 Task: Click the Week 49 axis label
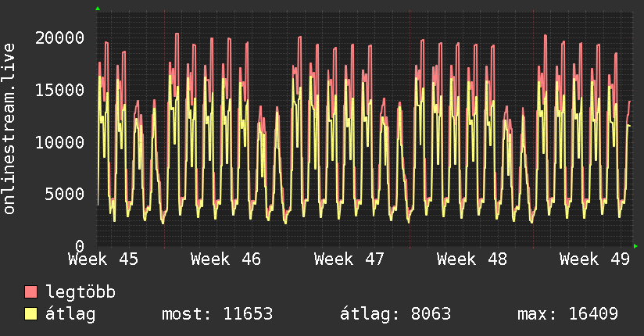point(595,259)
